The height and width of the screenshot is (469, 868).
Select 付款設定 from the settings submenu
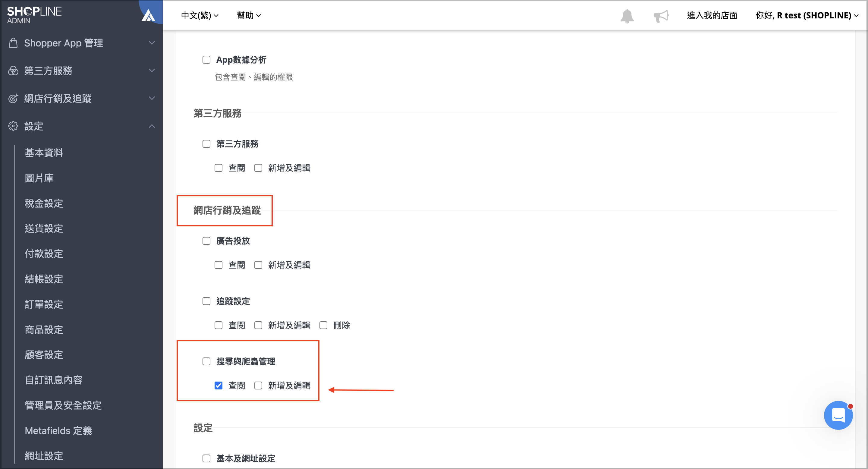click(44, 254)
